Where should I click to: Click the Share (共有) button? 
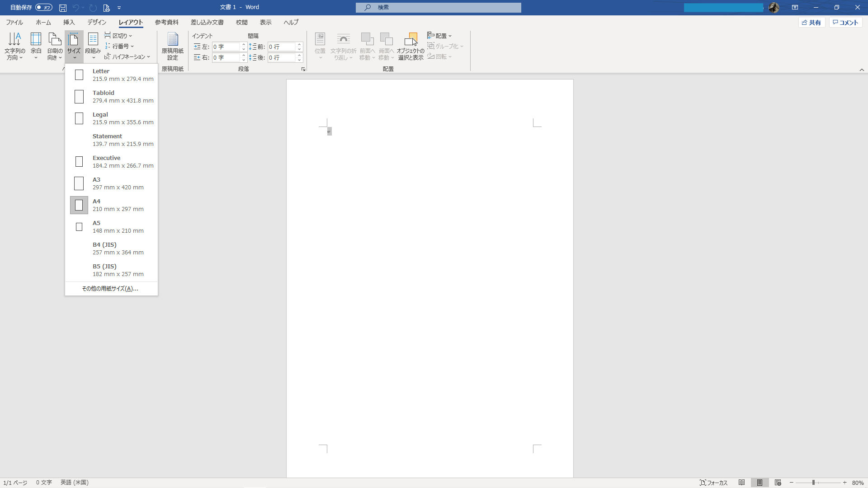click(x=811, y=23)
